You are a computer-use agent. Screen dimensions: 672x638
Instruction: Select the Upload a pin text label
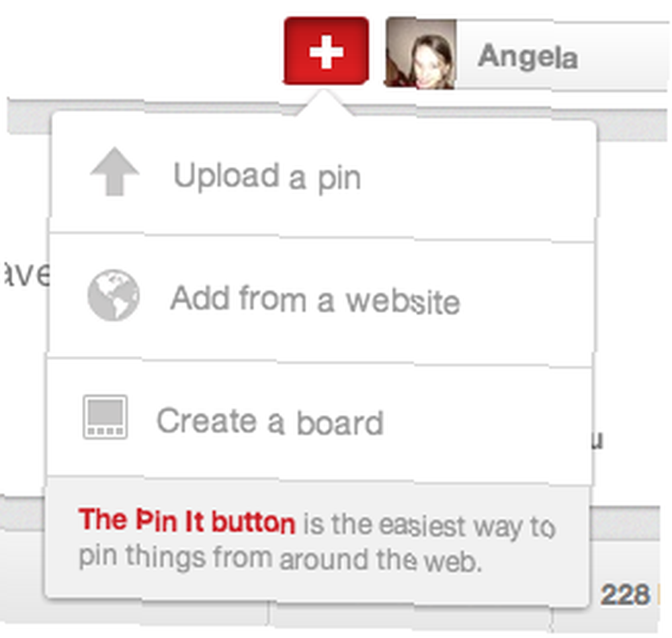point(267,177)
